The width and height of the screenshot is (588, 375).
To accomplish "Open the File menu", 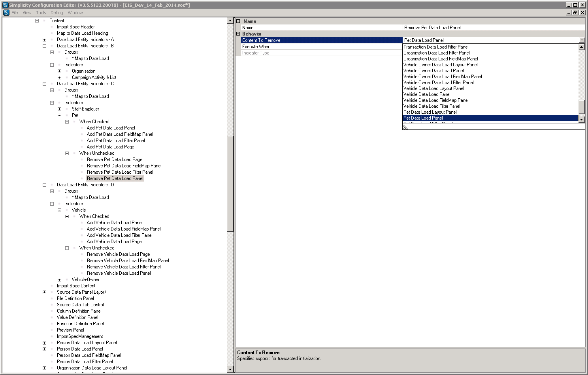I will 15,13.
